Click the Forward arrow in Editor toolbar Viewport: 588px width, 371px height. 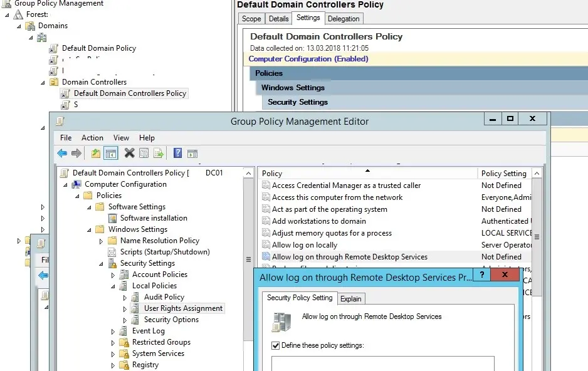click(x=76, y=153)
